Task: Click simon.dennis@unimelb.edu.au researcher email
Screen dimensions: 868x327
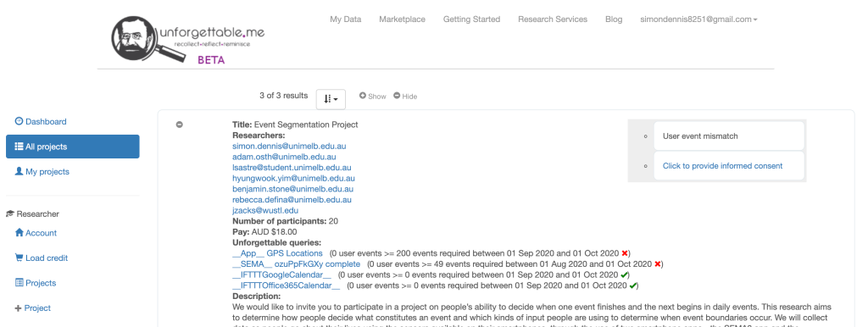Action: tap(289, 146)
